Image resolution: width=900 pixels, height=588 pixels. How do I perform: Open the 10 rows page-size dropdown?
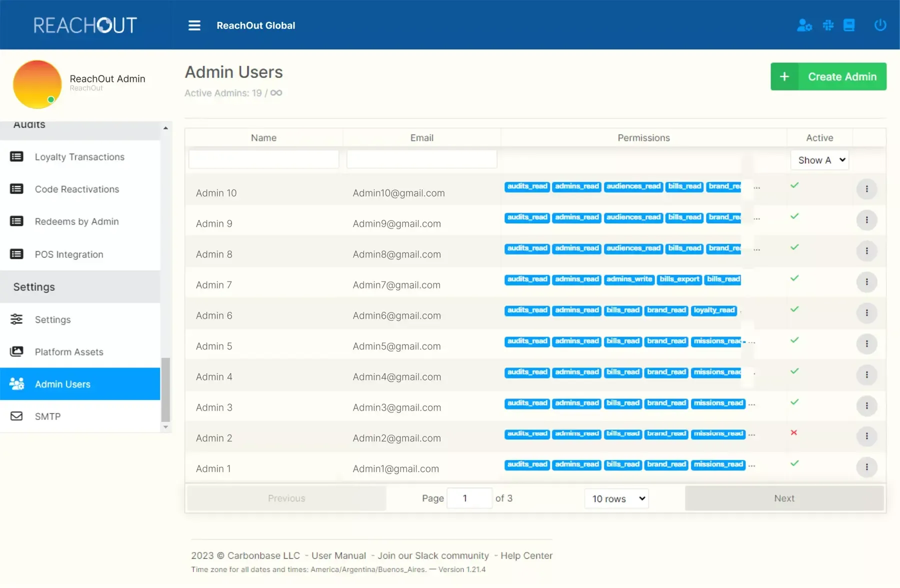pyautogui.click(x=616, y=498)
